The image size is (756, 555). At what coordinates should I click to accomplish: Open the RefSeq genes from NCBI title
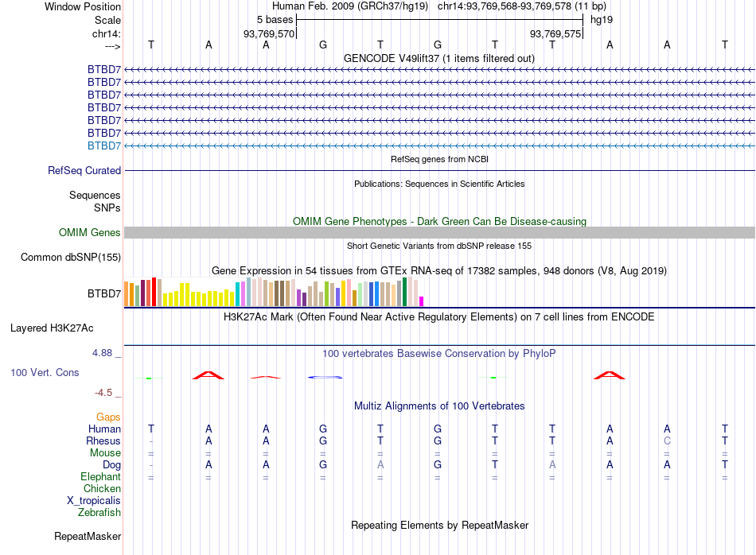[x=439, y=159]
